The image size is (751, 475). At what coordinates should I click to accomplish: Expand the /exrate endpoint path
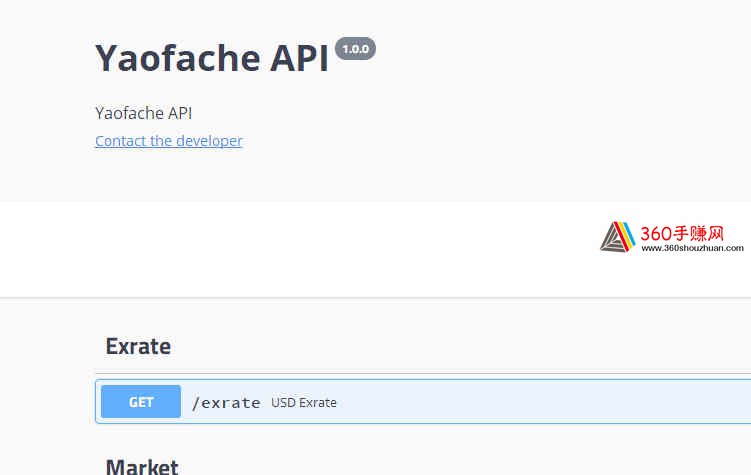click(226, 403)
